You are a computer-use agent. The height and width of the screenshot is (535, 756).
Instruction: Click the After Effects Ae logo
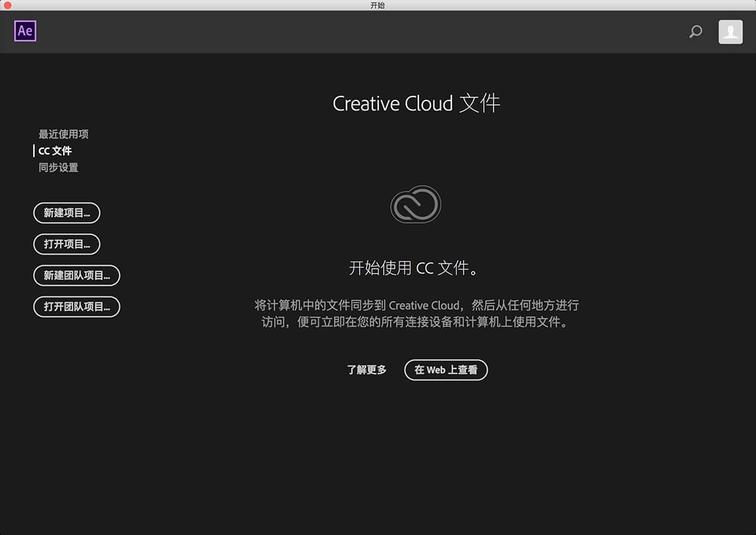click(x=25, y=31)
